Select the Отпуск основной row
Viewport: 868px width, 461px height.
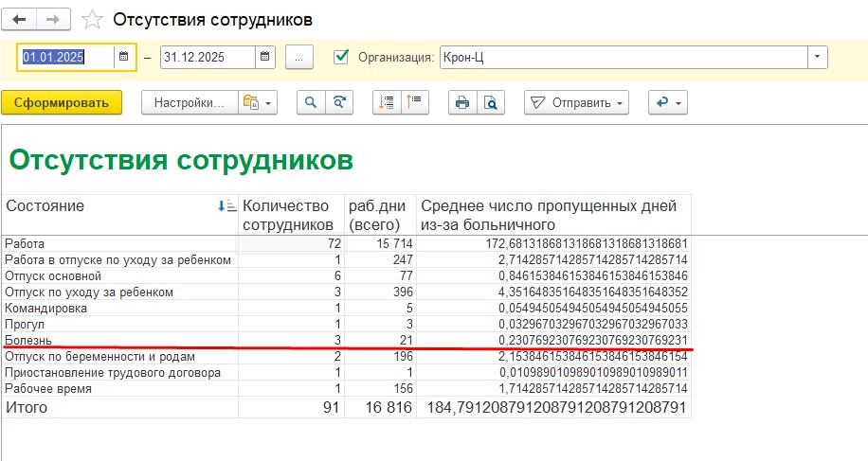(x=53, y=275)
